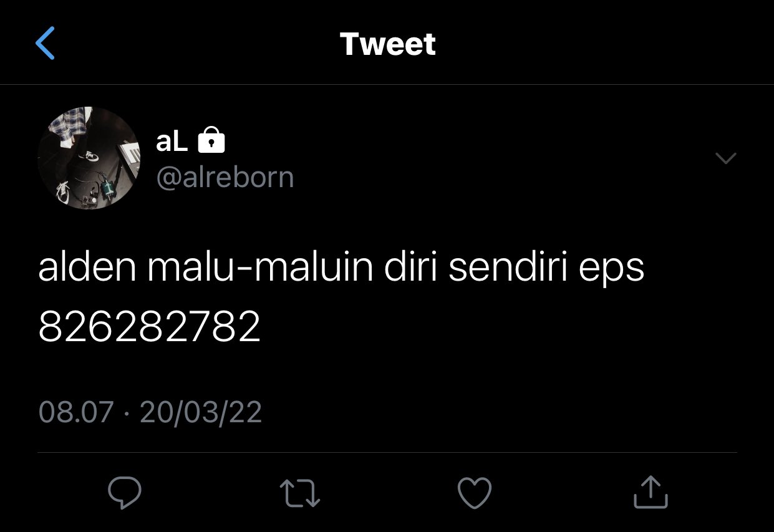Tap the Tweet header title
The image size is (774, 532).
[387, 44]
